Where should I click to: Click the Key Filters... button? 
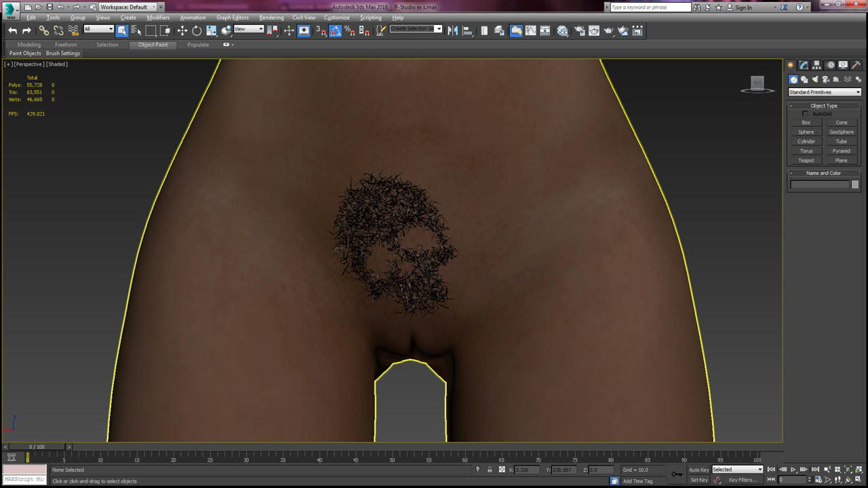(x=743, y=480)
